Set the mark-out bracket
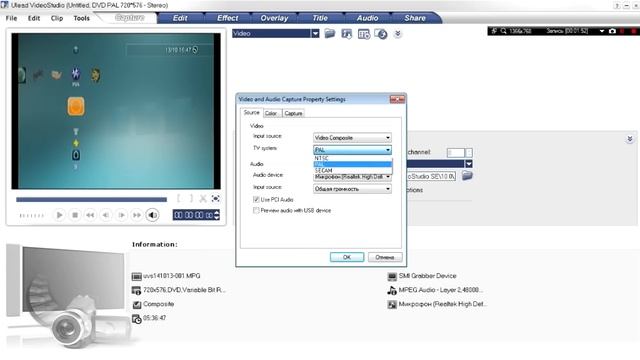 click(191, 199)
